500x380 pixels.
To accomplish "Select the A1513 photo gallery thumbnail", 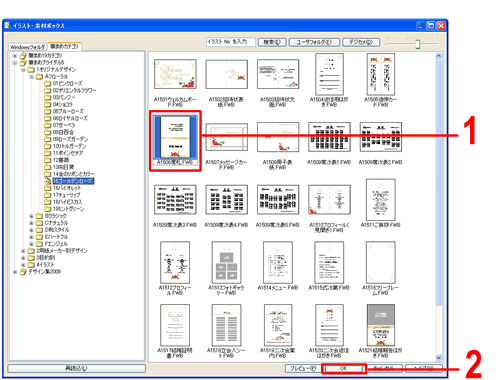I will pos(226,263).
